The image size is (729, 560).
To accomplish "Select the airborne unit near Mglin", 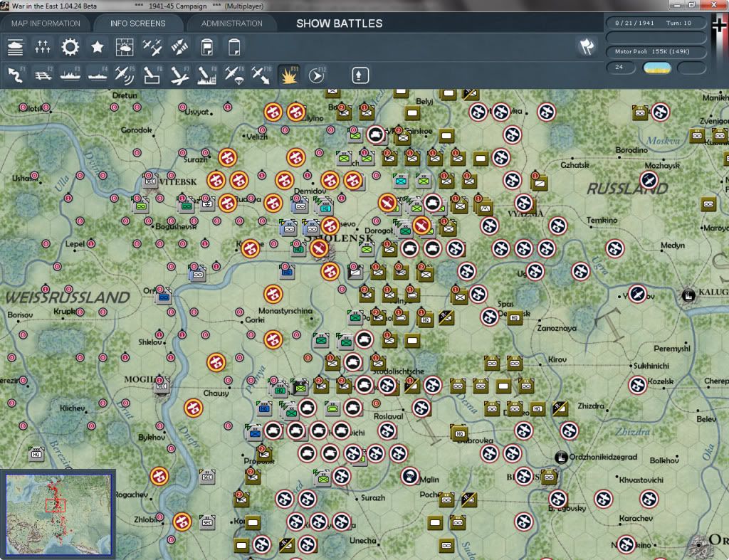I will click(409, 476).
